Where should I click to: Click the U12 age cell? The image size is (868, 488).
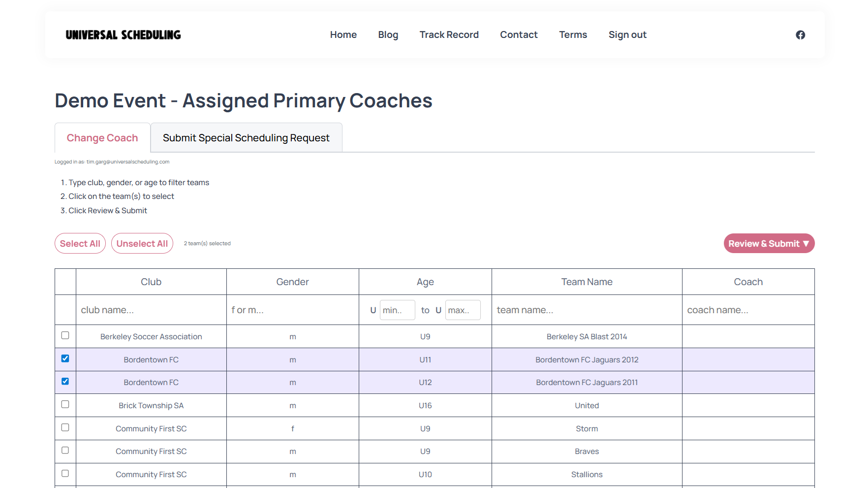click(425, 382)
